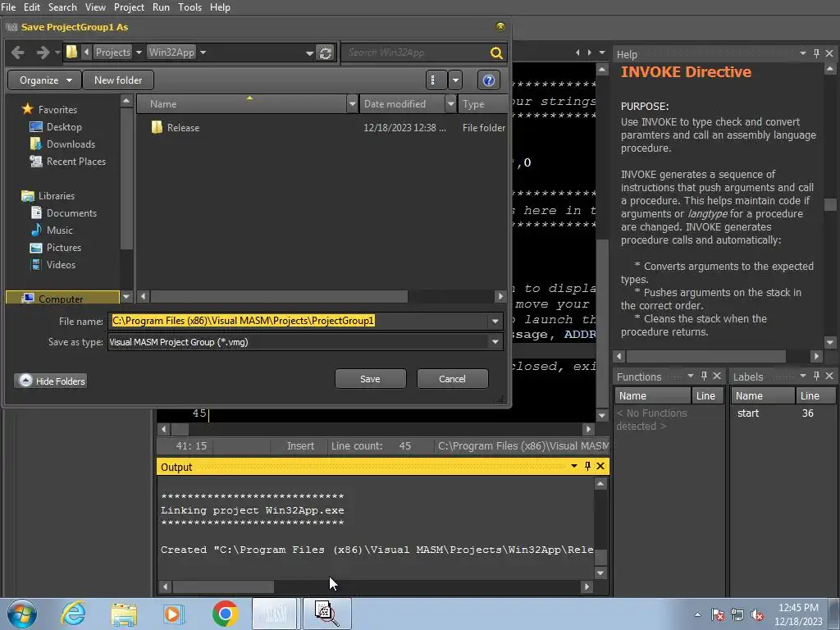
Task: Open Recent Places in the navigation pane
Action: coord(75,162)
